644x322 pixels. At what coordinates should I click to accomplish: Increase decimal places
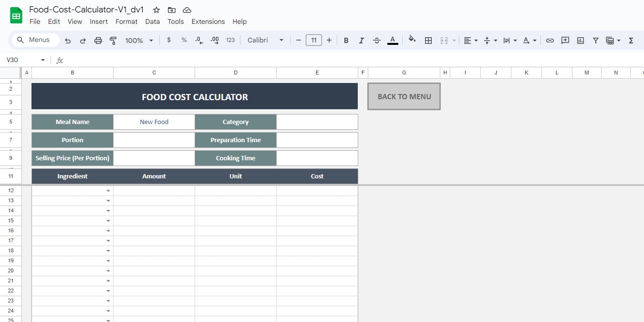coord(215,40)
